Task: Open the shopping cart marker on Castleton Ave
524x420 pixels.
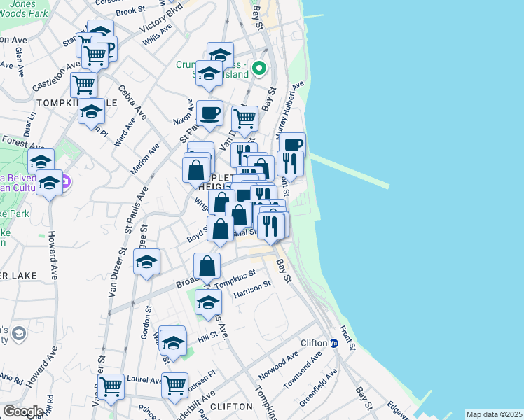Action: pyautogui.click(x=83, y=85)
